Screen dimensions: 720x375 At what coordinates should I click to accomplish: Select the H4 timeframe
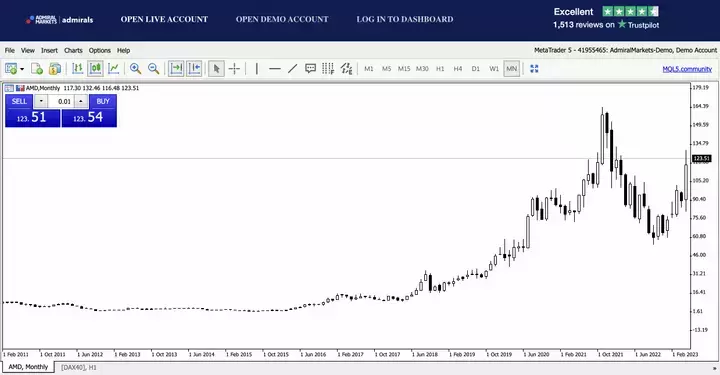458,69
